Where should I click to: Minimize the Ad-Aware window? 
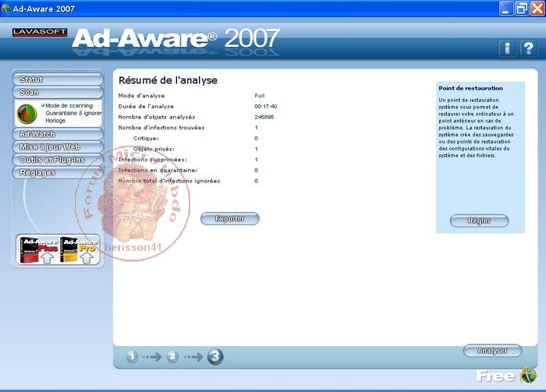pos(506,9)
